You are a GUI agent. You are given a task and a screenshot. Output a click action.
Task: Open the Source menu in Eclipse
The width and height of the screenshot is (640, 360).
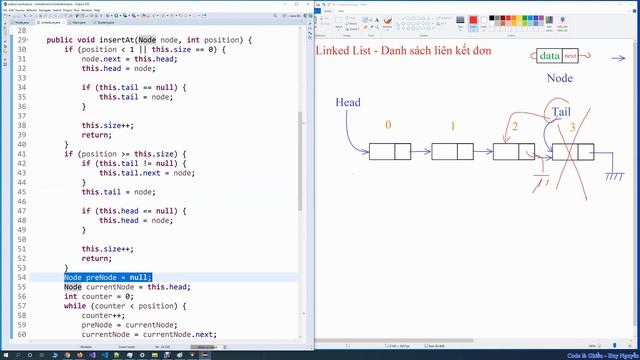tap(20, 10)
